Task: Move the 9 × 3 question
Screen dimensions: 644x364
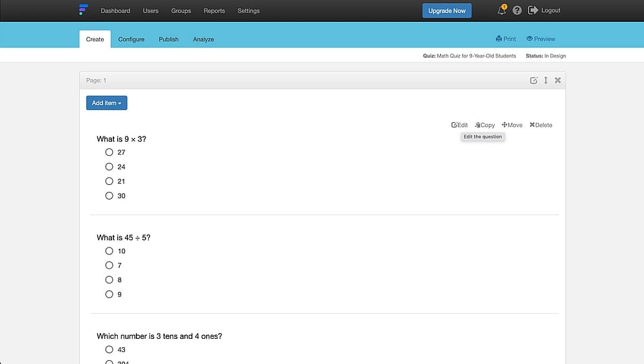Action: [x=512, y=125]
